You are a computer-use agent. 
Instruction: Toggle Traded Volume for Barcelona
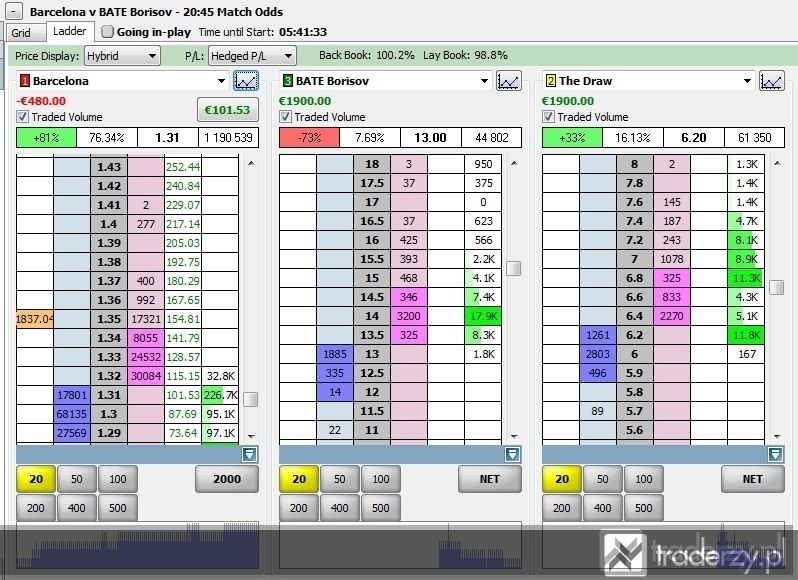click(x=22, y=117)
